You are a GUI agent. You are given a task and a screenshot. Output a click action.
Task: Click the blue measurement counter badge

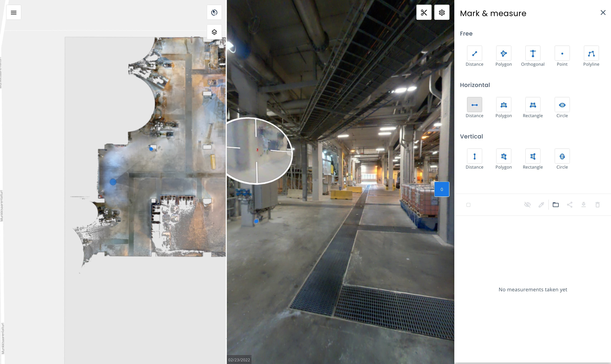click(442, 189)
